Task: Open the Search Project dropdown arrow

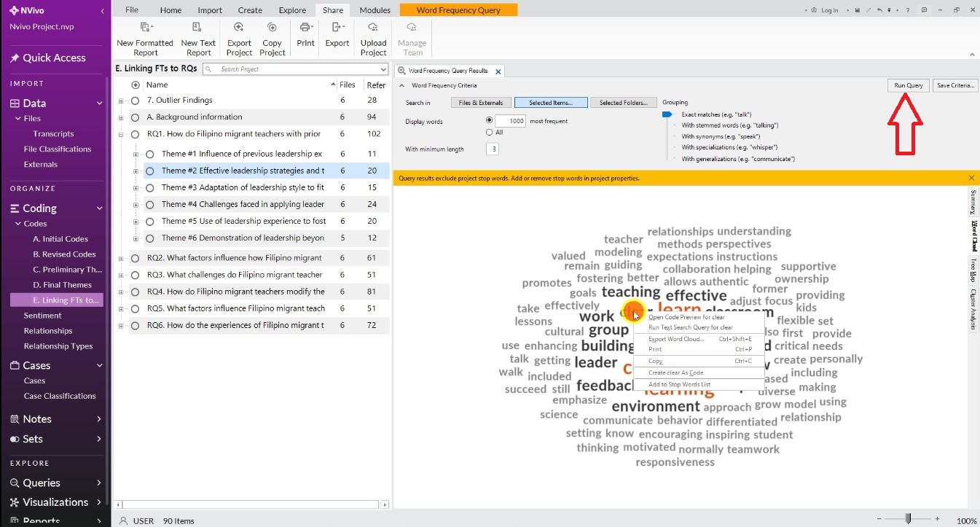Action: click(383, 69)
